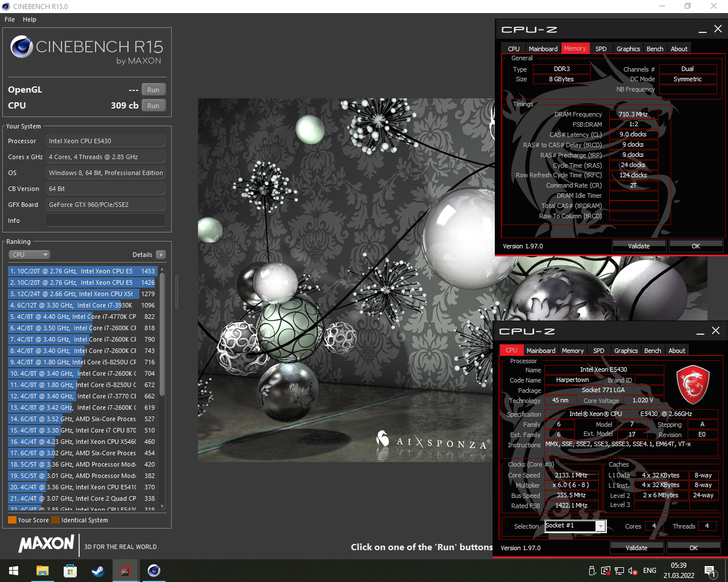Open the Graphics tab in the lower CPU-Z window
The width and height of the screenshot is (728, 582).
coord(626,351)
